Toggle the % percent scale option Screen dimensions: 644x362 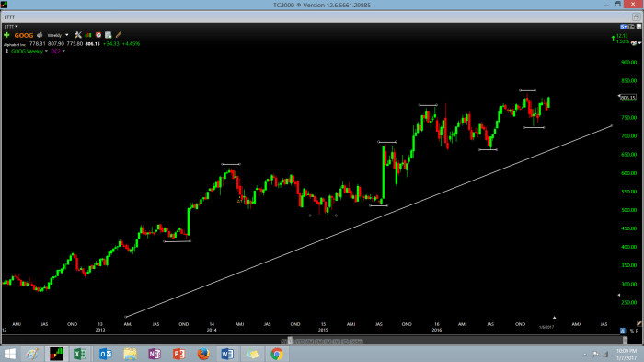(x=632, y=331)
